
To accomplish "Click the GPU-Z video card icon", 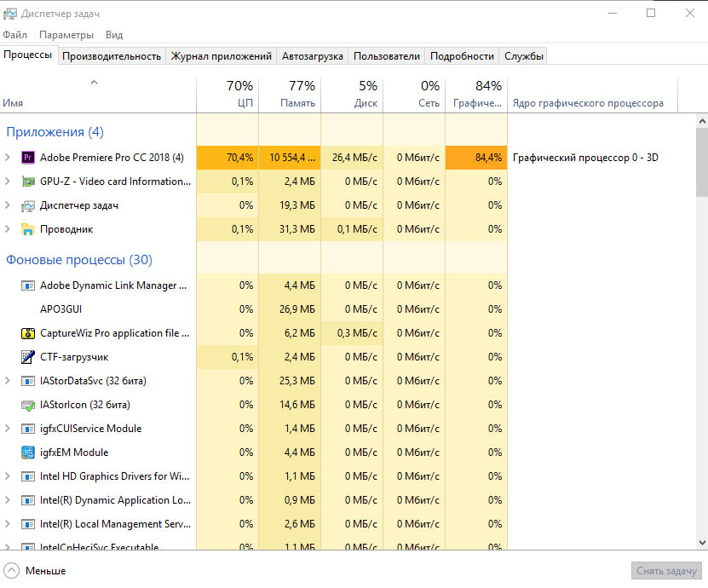I will click(x=28, y=182).
